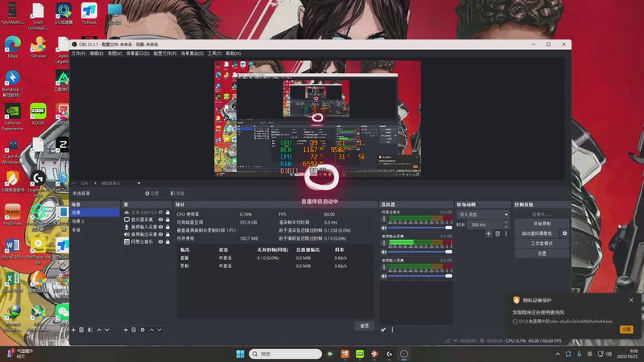
Task: Move the source up in the Sources toolbar
Action: point(151,330)
